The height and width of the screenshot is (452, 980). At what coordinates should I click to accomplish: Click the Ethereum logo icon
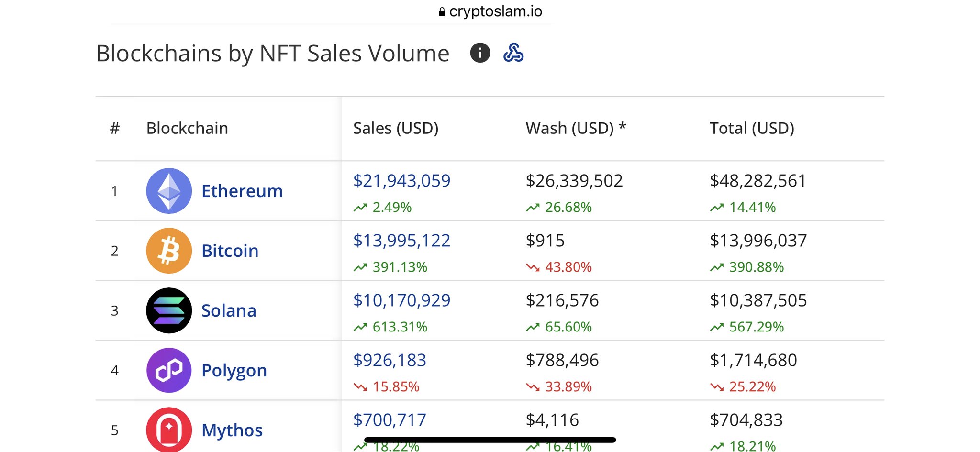click(169, 191)
